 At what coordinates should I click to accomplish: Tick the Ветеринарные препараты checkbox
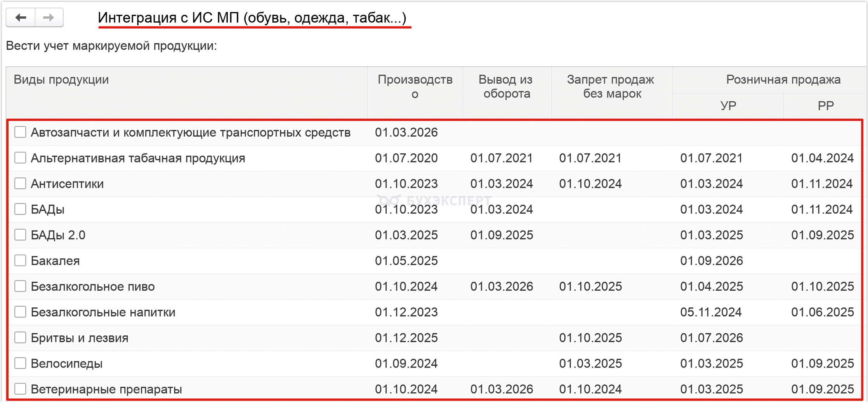click(x=20, y=389)
